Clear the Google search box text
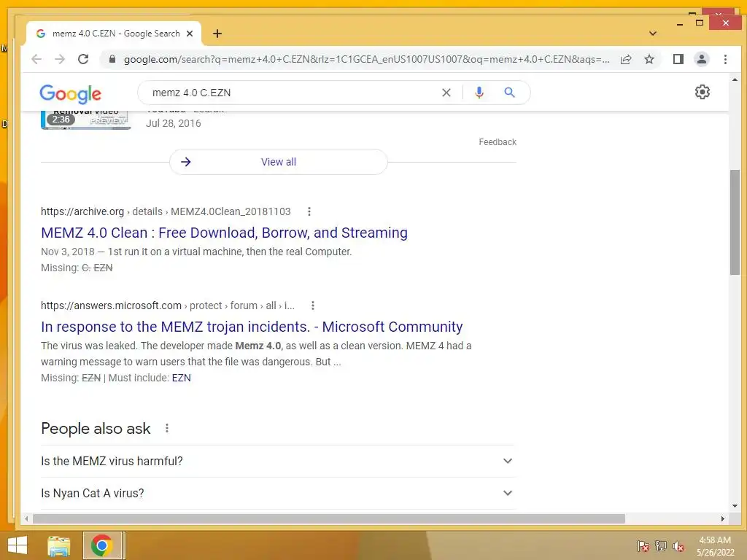 coord(446,93)
